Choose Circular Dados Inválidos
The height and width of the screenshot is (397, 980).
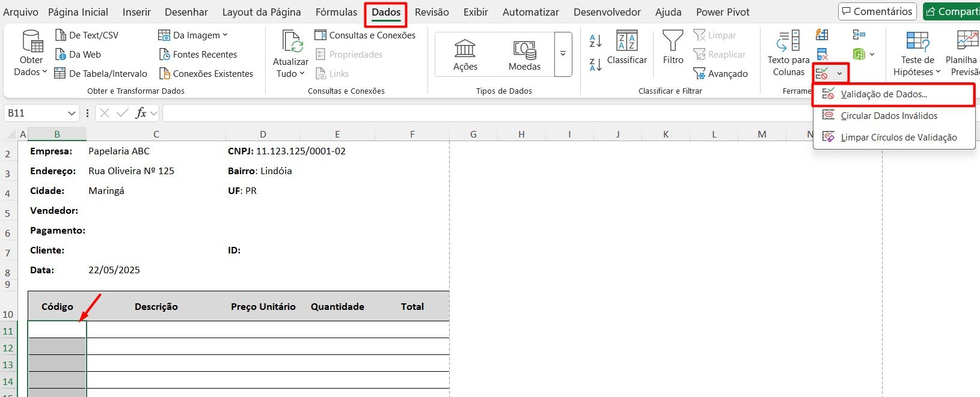(x=894, y=116)
